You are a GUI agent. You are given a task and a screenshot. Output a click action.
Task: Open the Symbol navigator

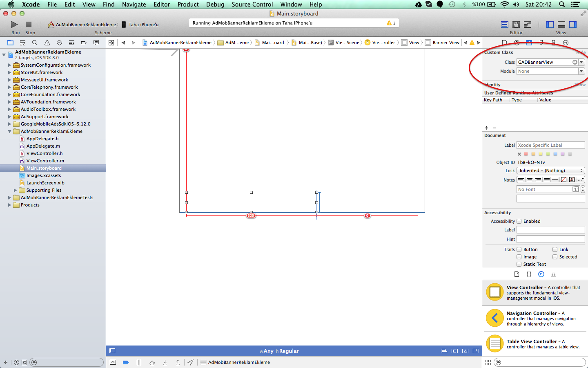pos(22,43)
